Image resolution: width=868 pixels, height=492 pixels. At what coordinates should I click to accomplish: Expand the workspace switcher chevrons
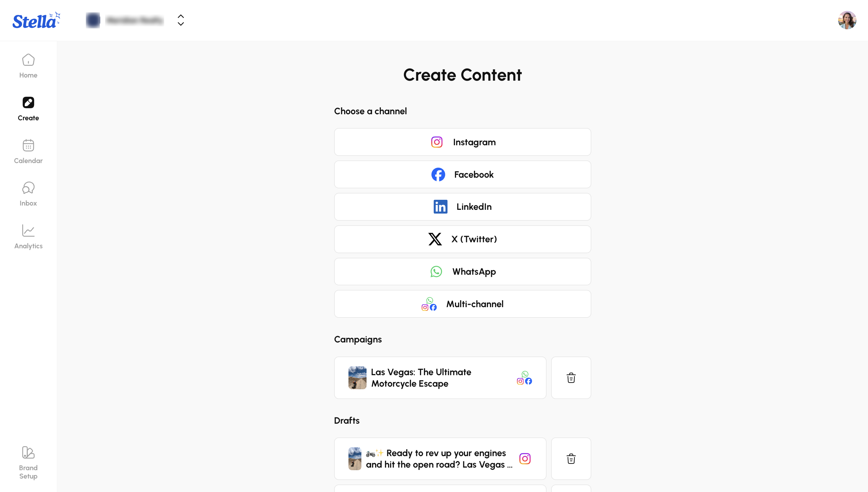coord(181,20)
